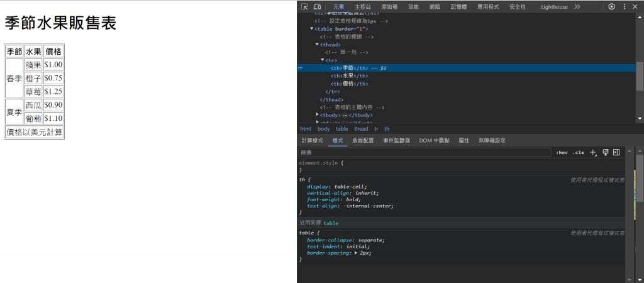This screenshot has height=283, width=644.
Task: Open the 版面配置 (Layout) sub-tab
Action: point(363,140)
